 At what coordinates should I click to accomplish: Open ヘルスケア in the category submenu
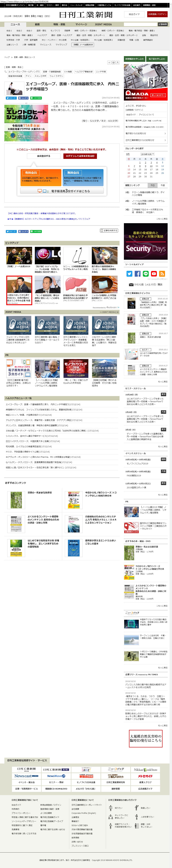coord(42,35)
